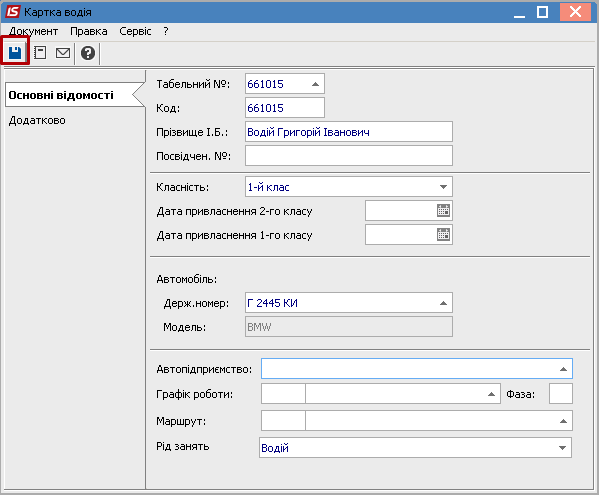Open the Рід занять dropdown
Screen dimensions: 599x496
pos(562,448)
